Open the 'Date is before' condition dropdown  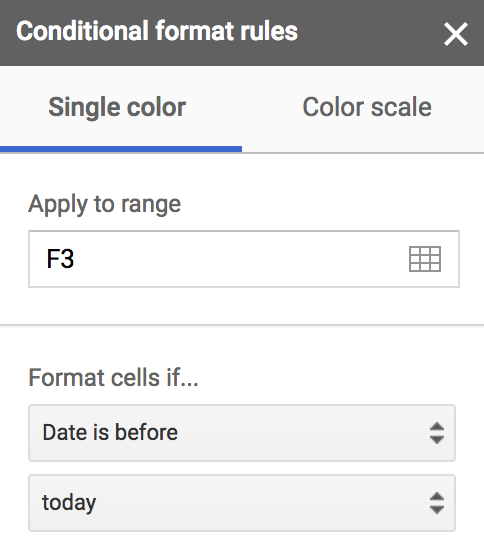tap(242, 433)
